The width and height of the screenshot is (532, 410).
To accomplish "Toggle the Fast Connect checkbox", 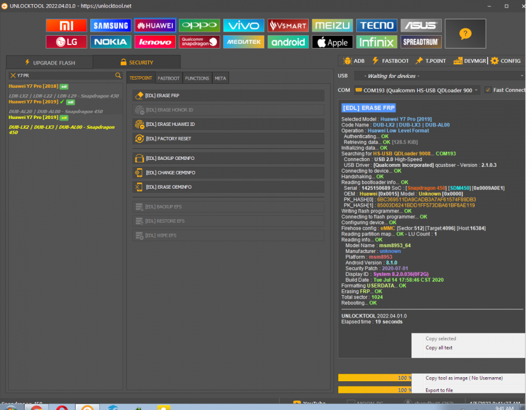I will coord(488,90).
